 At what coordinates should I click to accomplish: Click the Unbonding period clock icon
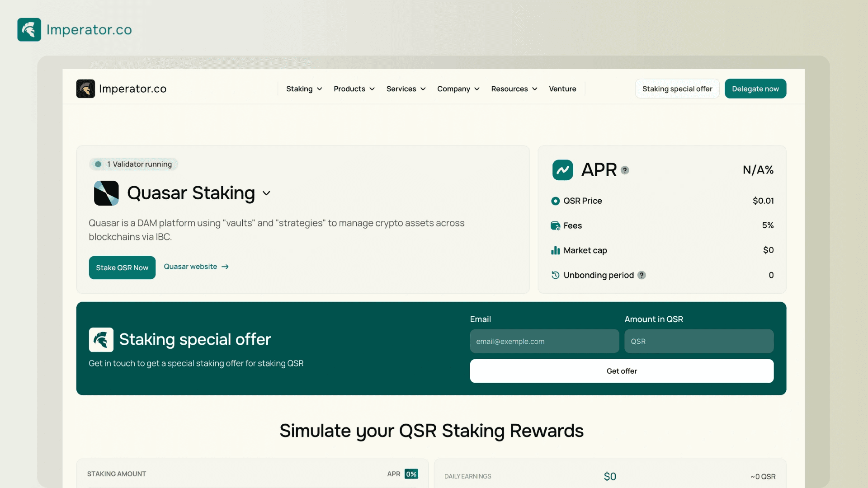pyautogui.click(x=555, y=275)
